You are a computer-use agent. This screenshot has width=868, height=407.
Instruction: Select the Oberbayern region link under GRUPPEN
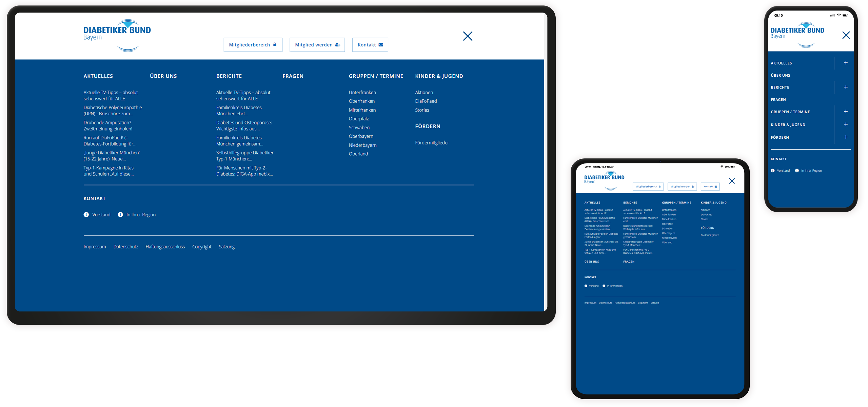pos(361,136)
